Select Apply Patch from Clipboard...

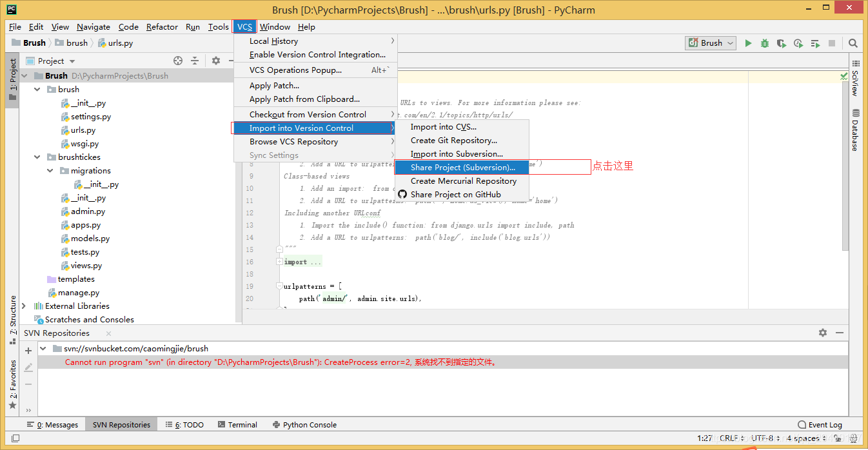[x=315, y=99]
